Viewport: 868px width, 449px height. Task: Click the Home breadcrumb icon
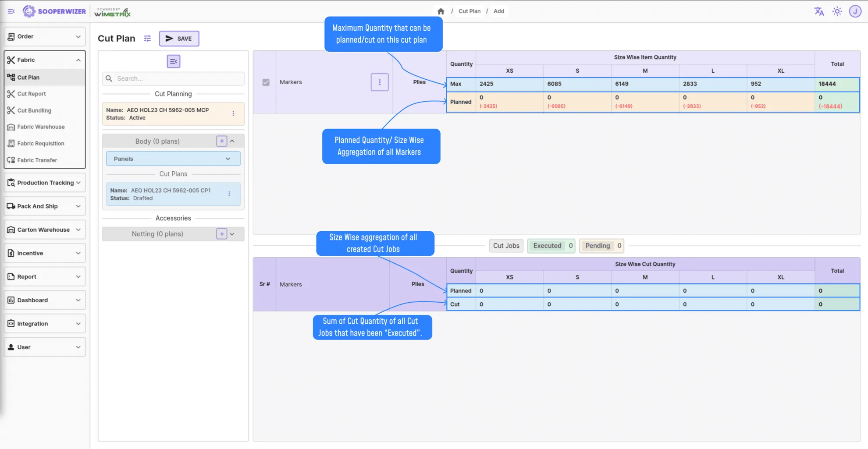(441, 11)
